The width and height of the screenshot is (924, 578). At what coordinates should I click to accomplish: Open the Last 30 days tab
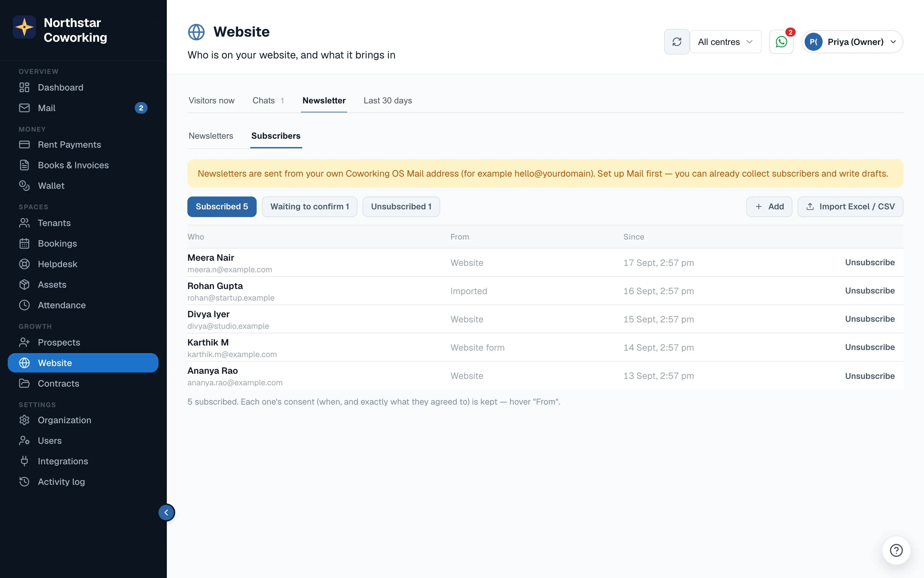pos(388,101)
